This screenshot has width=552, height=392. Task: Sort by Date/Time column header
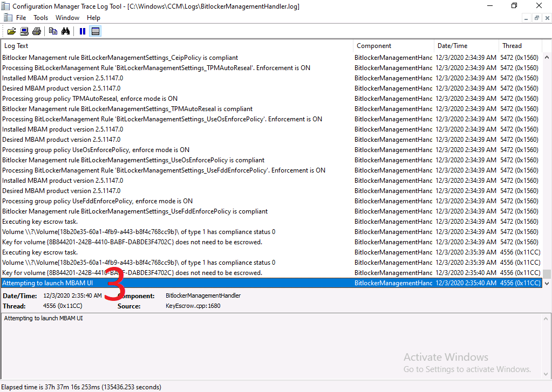tap(466, 46)
